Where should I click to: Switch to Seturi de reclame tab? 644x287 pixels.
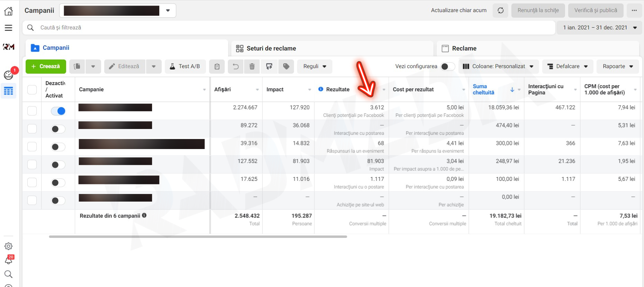click(271, 48)
